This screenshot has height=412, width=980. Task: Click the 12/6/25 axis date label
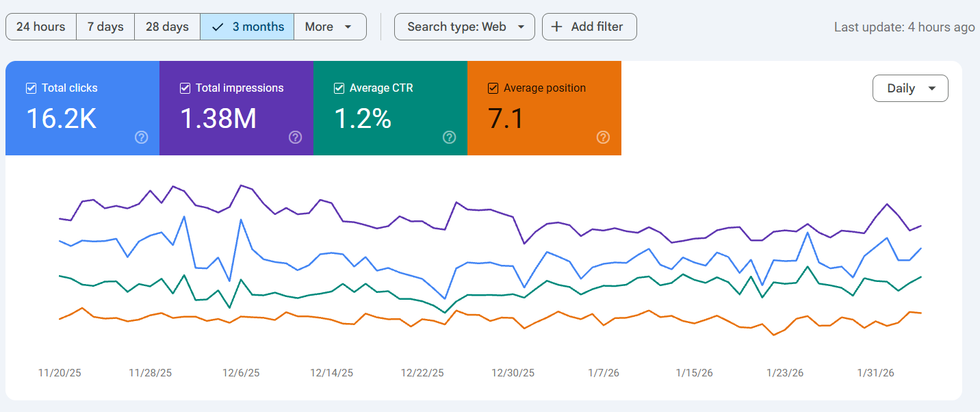point(241,373)
